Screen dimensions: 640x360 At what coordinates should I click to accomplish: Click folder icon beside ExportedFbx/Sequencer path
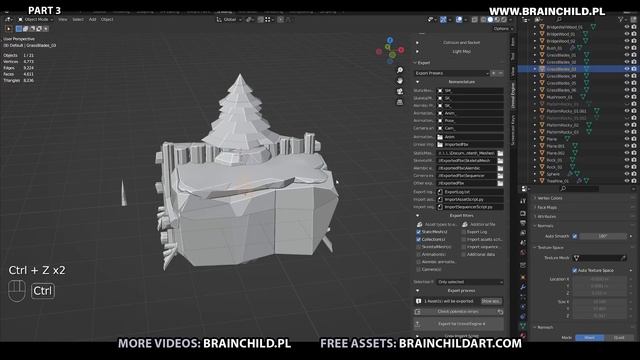point(500,176)
